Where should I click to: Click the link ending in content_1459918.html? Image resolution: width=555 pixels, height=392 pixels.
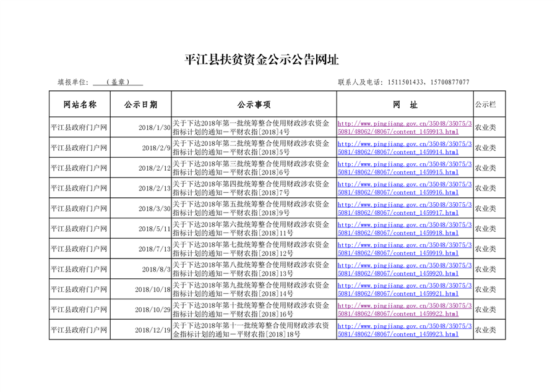405,229
